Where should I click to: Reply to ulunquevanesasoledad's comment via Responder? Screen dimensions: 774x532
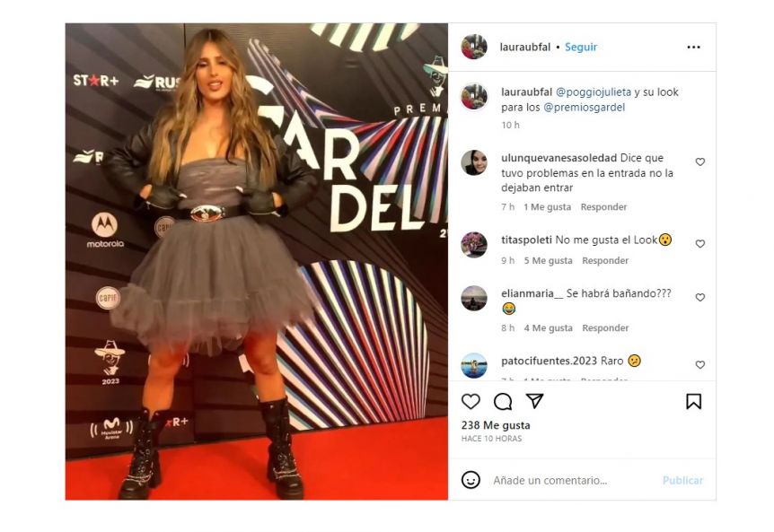(603, 207)
